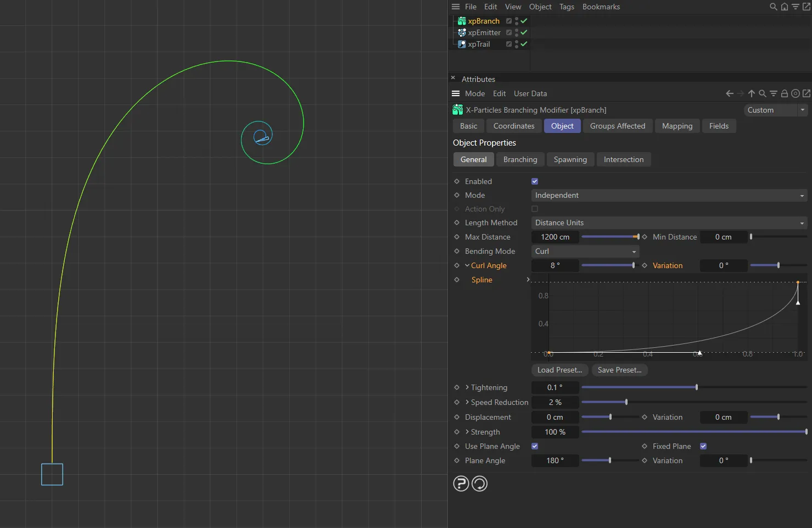Select the xpTrail object icon

click(x=462, y=44)
